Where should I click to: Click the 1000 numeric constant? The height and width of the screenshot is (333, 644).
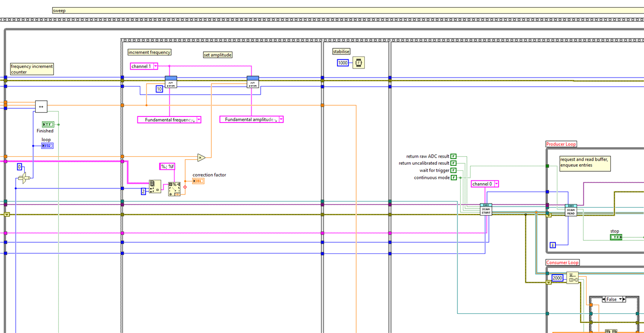click(x=343, y=63)
